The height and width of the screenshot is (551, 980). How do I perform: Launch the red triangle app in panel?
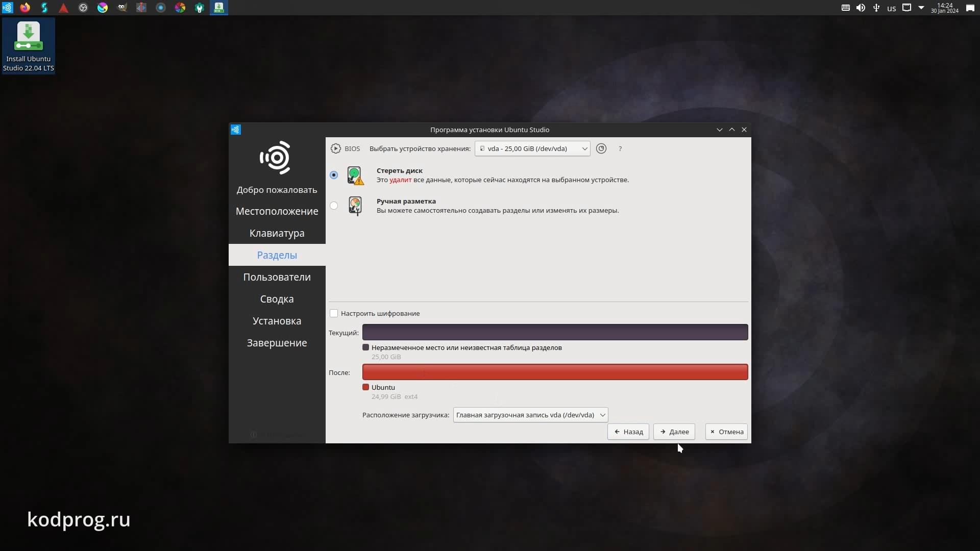(x=64, y=8)
